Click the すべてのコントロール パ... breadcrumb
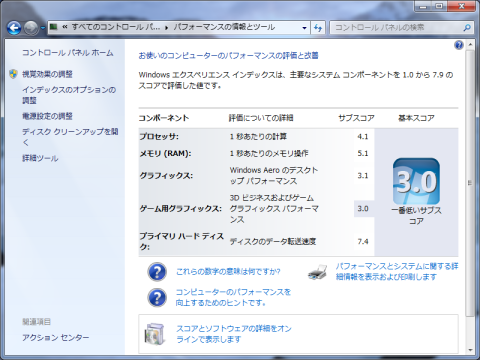 pos(115,27)
